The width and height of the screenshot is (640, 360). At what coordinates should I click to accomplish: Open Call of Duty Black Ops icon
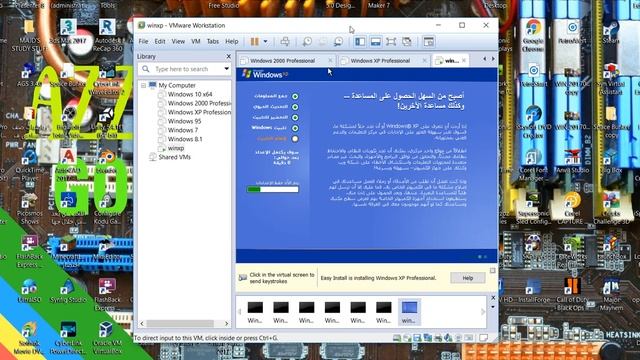(572, 295)
